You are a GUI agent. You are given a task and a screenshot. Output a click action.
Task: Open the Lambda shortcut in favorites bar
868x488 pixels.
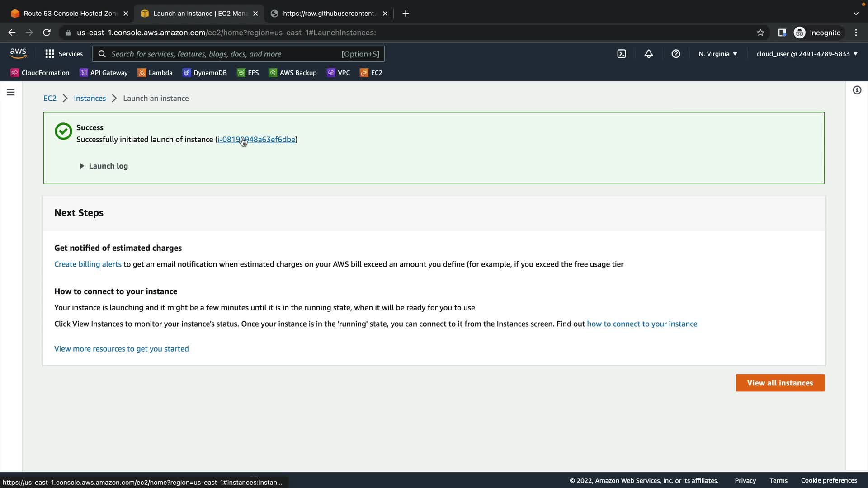tap(155, 73)
